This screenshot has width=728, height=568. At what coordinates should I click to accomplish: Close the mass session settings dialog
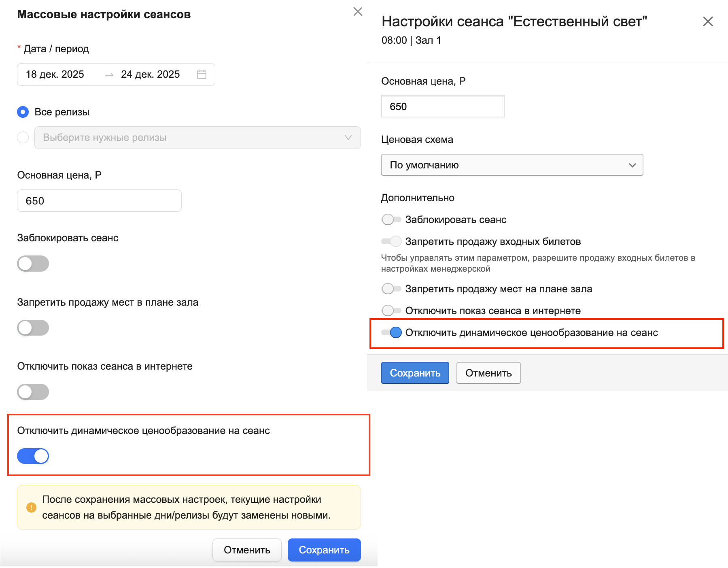click(x=358, y=12)
